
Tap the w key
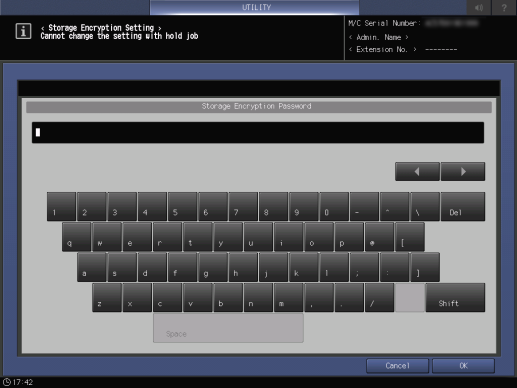click(107, 237)
